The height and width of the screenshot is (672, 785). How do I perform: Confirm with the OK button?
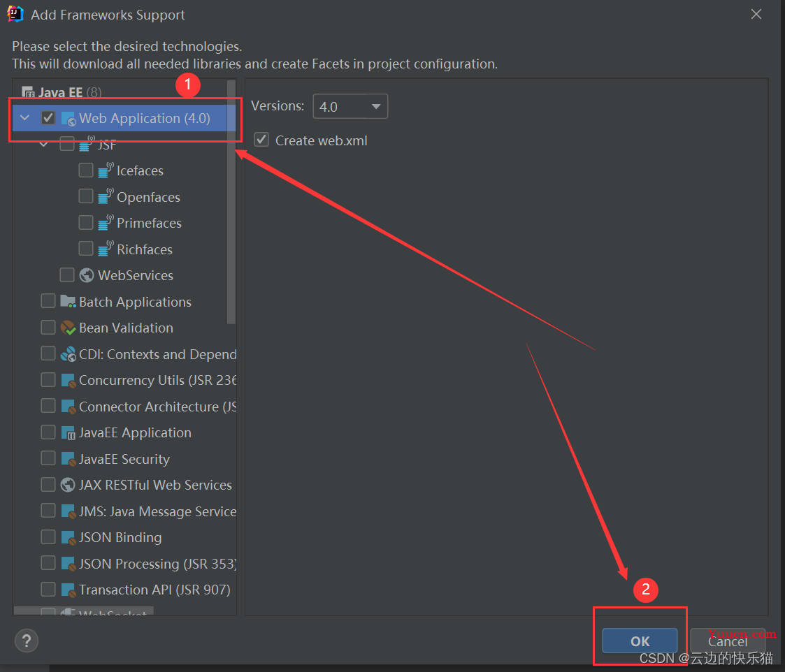[x=640, y=641]
